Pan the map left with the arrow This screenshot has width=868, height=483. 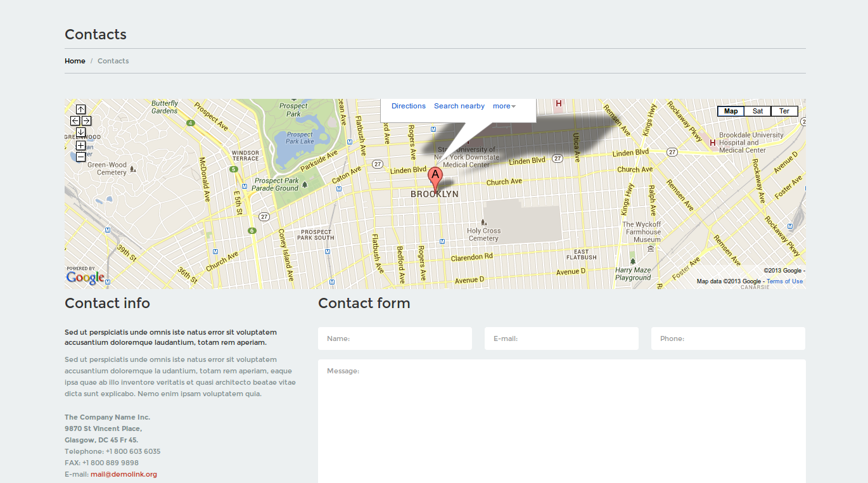click(75, 120)
